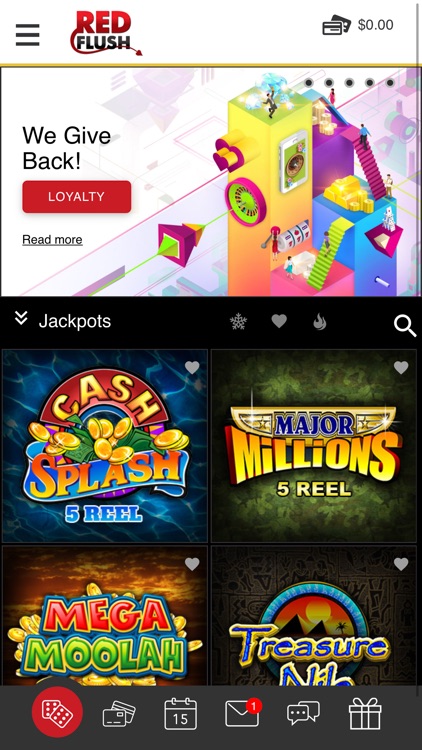Expand the Jackpots category chevron
This screenshot has width=422, height=750.
(x=21, y=318)
